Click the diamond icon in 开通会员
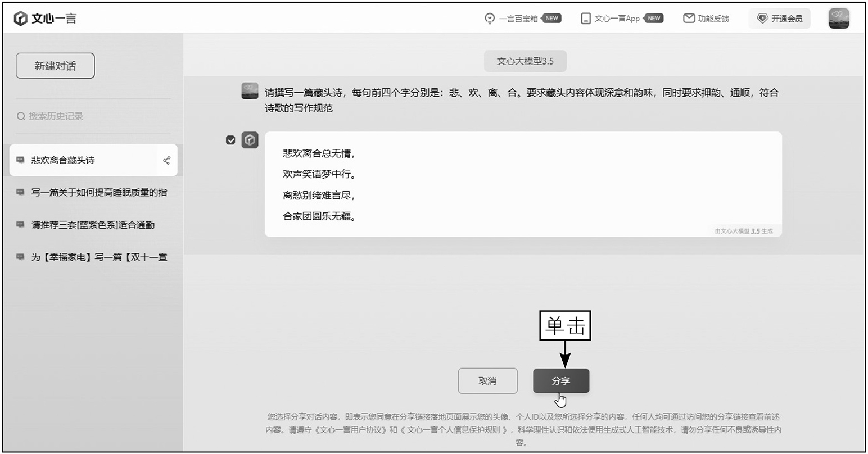The height and width of the screenshot is (454, 868). [x=762, y=19]
